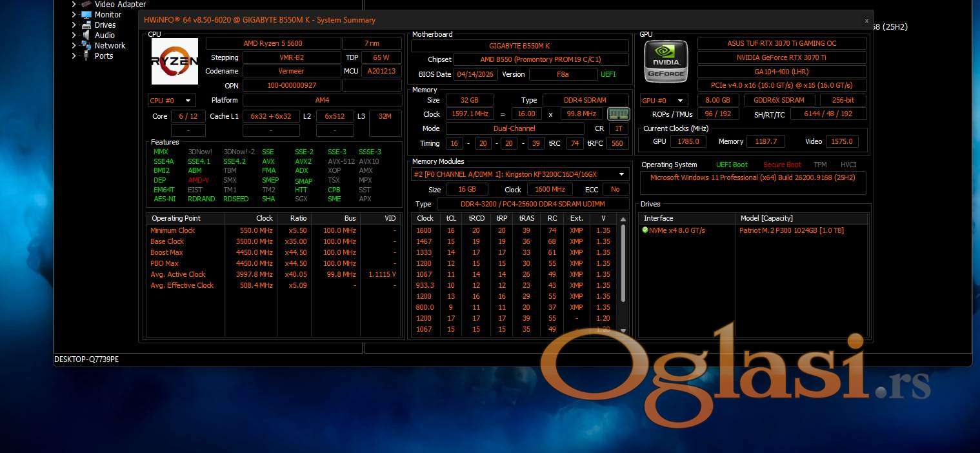Expand the Audio tree node
Viewport: 980px width, 453px height.
tap(74, 35)
